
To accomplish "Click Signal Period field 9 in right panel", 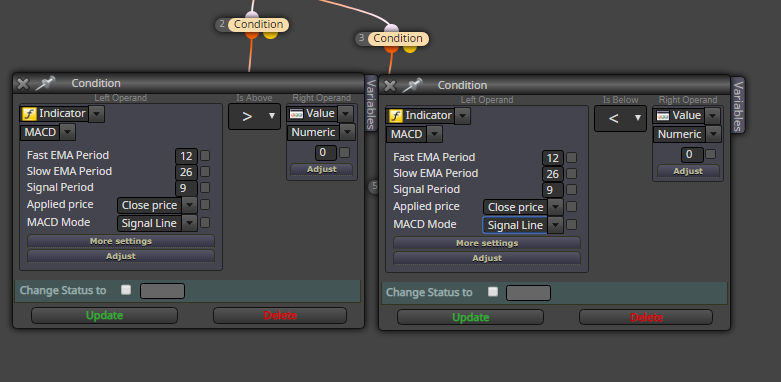I will (553, 191).
